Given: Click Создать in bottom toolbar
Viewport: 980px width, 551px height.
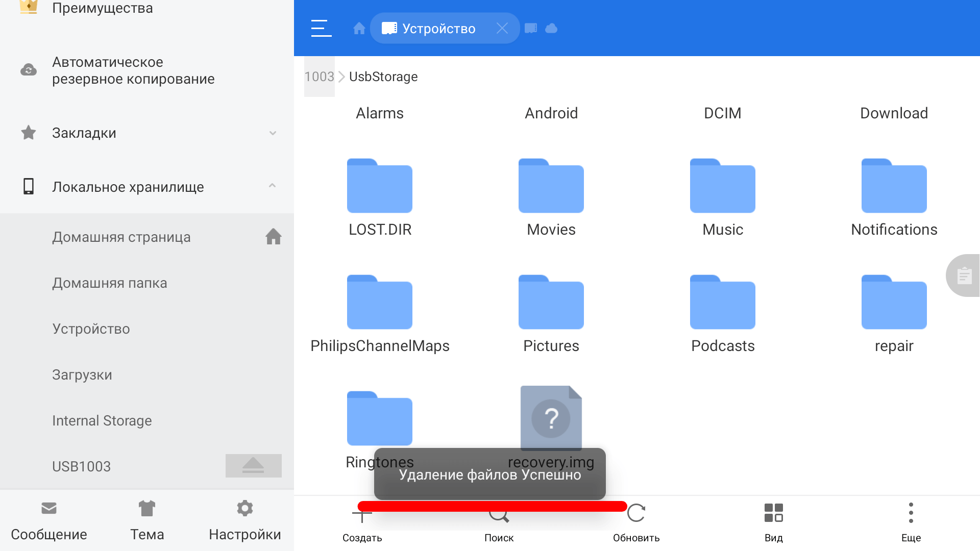Looking at the screenshot, I should pyautogui.click(x=362, y=524).
